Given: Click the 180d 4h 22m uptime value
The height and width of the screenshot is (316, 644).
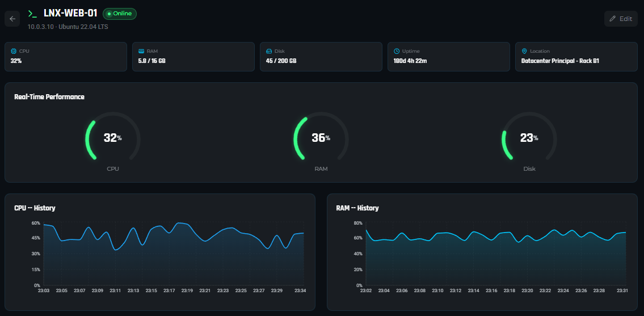Looking at the screenshot, I should point(410,61).
